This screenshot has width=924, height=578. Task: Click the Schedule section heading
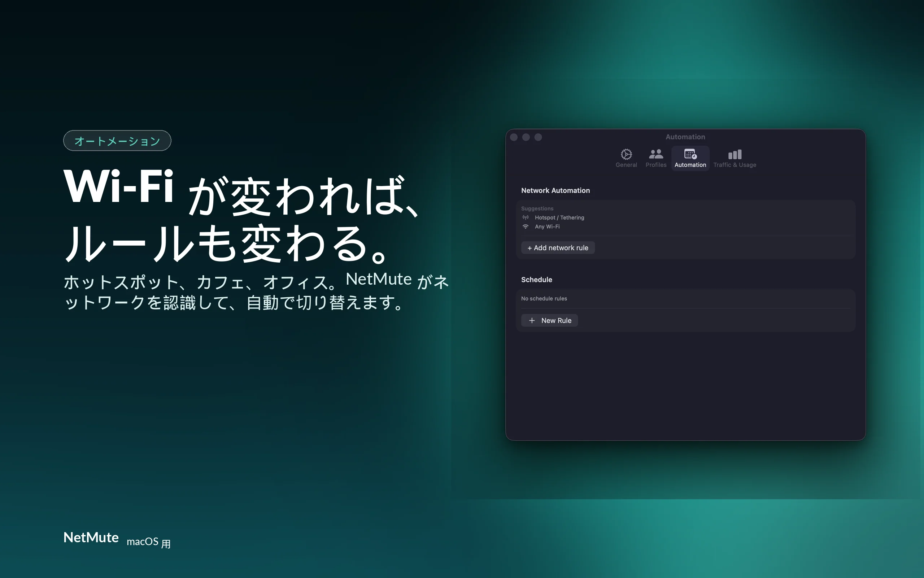point(536,280)
